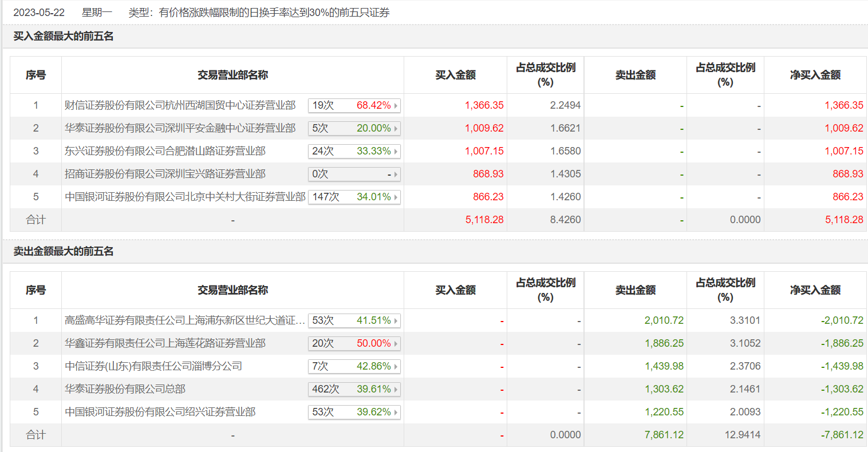Open the 华泰证券深圳平安金融中心证券营业部 link
The image size is (868, 452).
(x=180, y=128)
